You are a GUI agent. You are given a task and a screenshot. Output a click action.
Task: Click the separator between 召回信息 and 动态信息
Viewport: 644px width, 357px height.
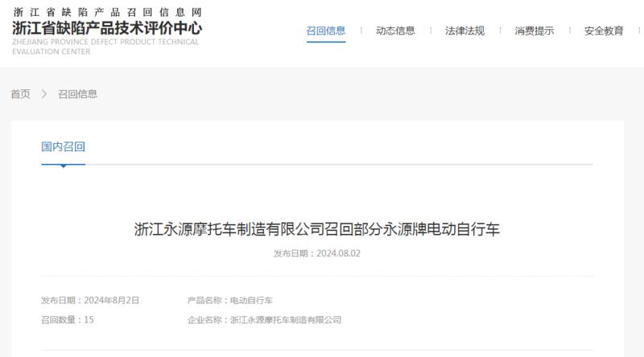coord(361,31)
